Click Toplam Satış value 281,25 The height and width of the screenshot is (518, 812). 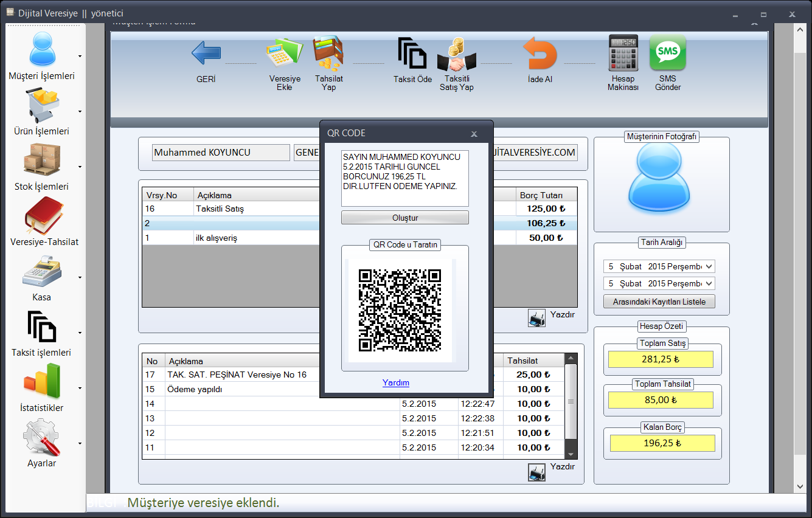[661, 359]
